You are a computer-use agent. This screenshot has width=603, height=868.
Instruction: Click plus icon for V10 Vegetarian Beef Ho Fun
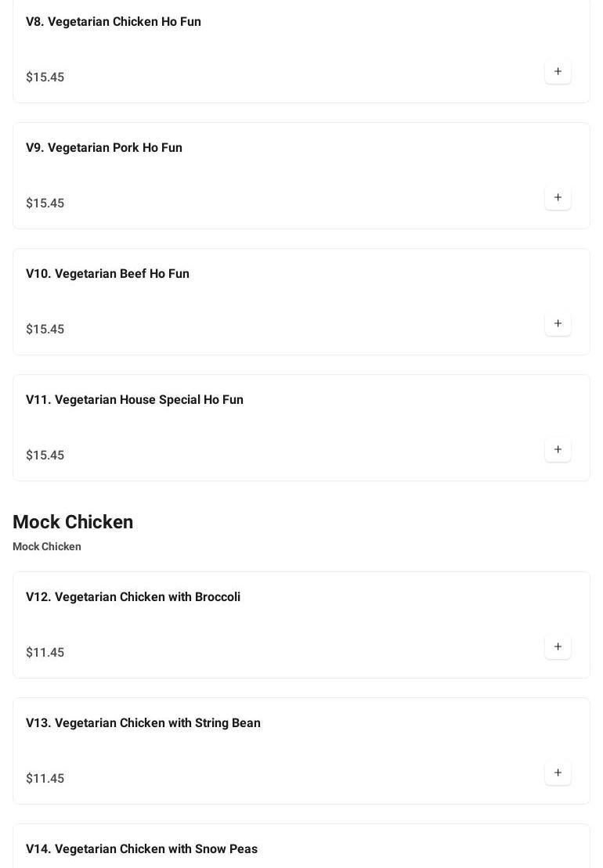click(x=558, y=324)
